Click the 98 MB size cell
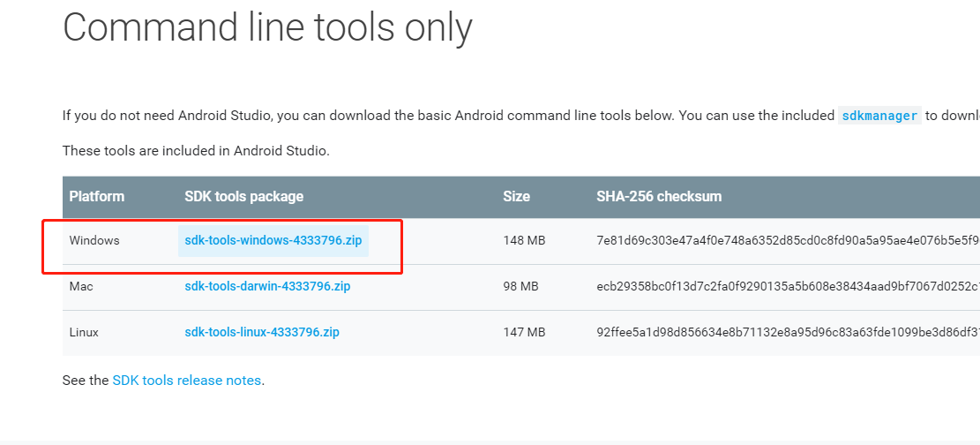 520,286
